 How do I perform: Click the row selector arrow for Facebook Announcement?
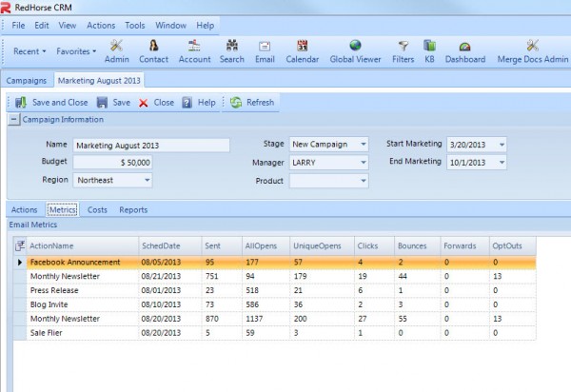20,262
